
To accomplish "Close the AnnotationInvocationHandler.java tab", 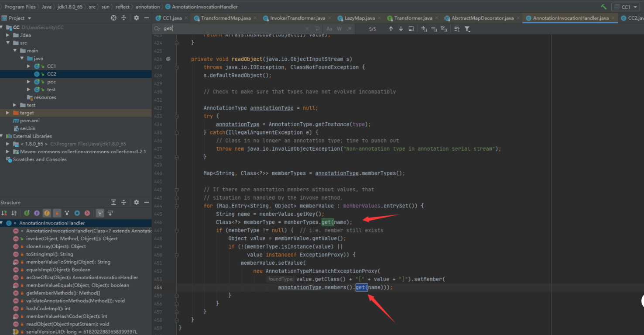I will (x=613, y=18).
